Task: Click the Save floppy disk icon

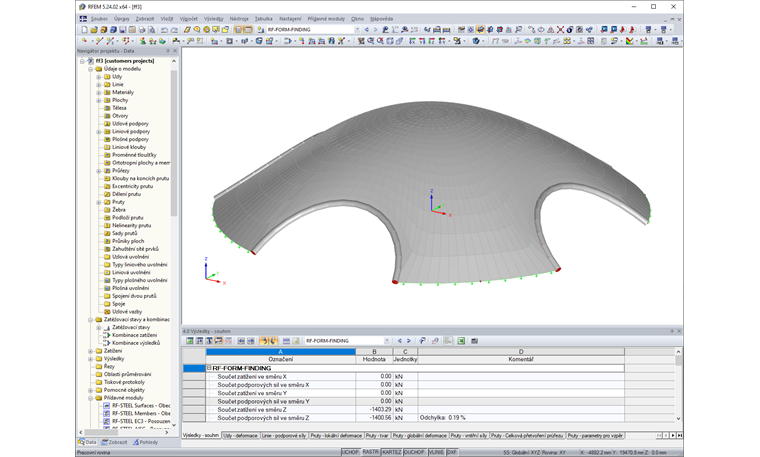Action: click(122, 30)
